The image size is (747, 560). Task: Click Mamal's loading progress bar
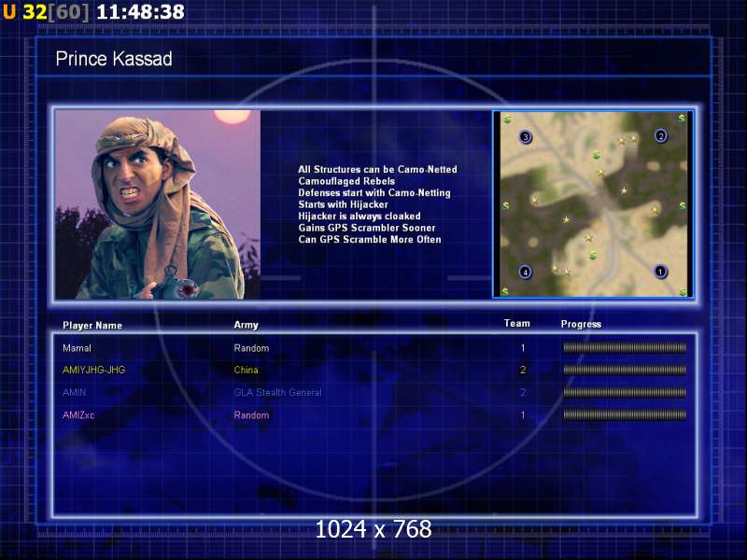(x=625, y=347)
